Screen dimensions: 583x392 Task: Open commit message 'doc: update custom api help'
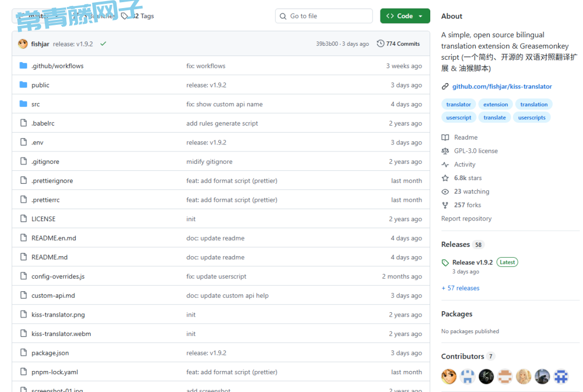[227, 295]
